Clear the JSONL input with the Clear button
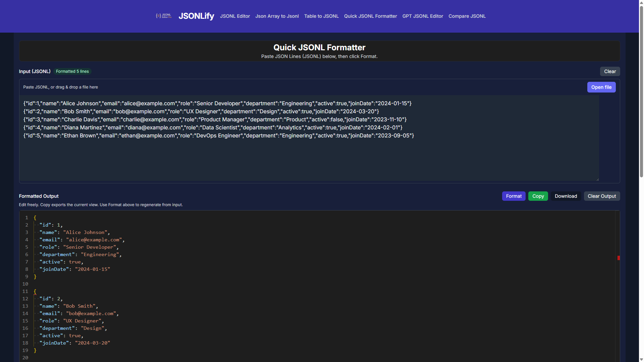 tap(610, 71)
